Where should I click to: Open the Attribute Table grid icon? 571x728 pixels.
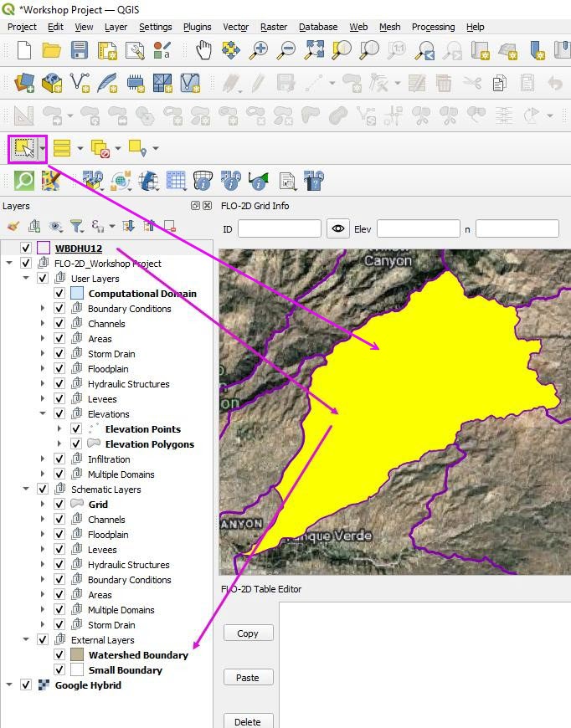[176, 180]
